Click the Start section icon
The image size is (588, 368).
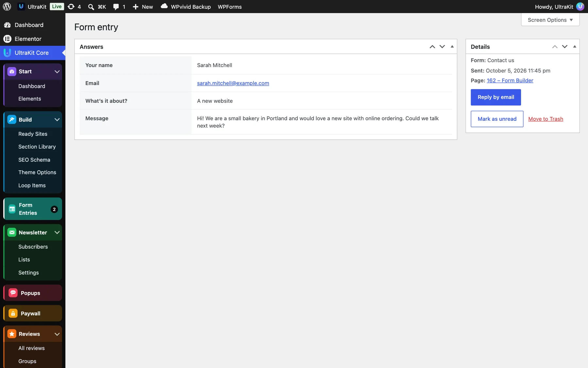(12, 72)
